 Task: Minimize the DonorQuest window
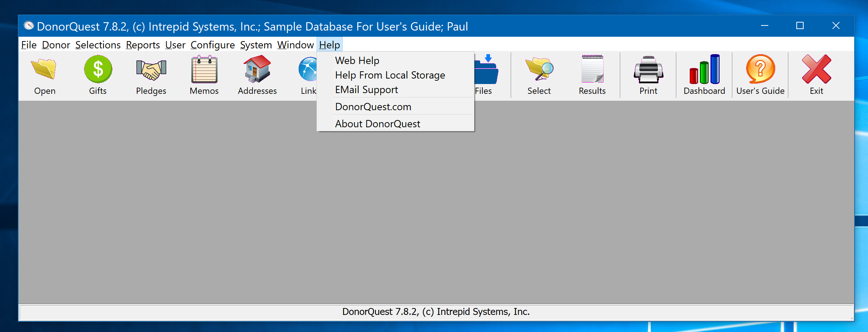point(765,26)
